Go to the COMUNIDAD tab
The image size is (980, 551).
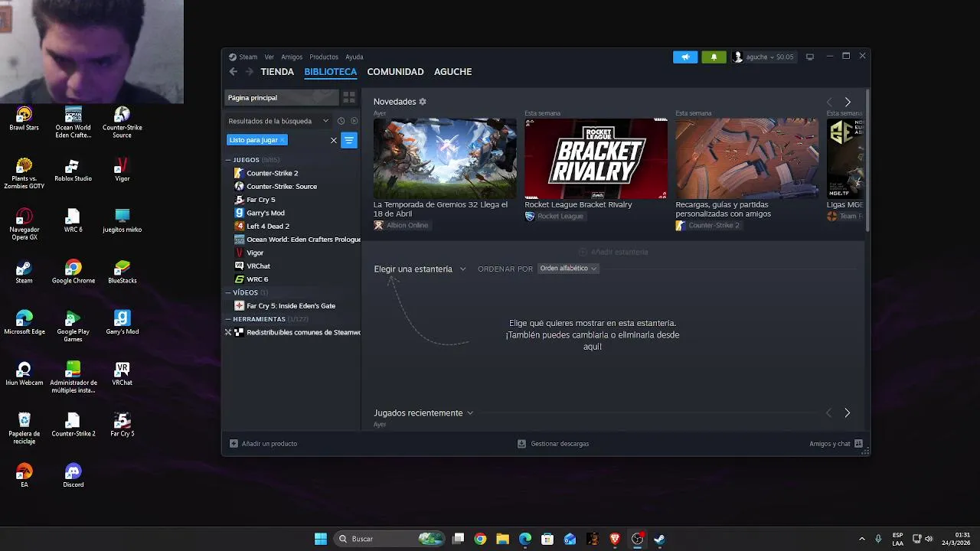pyautogui.click(x=395, y=71)
